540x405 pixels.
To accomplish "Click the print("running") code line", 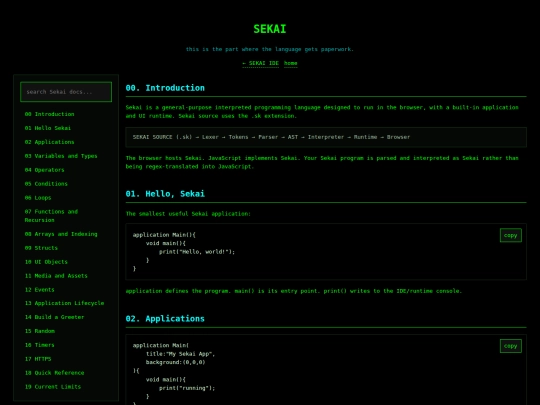I will (187, 388).
